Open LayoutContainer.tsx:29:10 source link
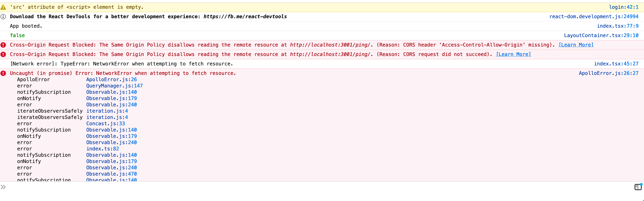The width and height of the screenshot is (644, 201). 601,35
